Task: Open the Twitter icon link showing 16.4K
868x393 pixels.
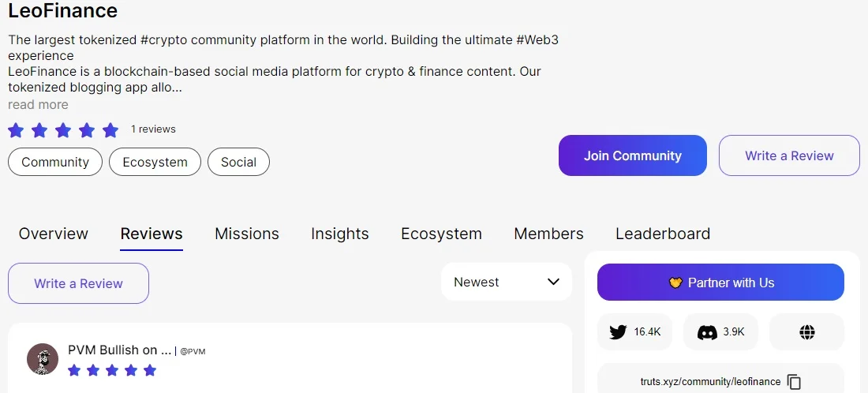Action: pos(634,332)
